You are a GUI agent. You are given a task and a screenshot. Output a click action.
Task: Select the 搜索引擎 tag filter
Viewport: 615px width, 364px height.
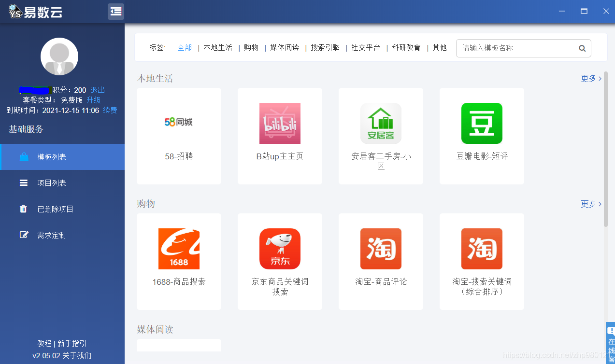(325, 48)
